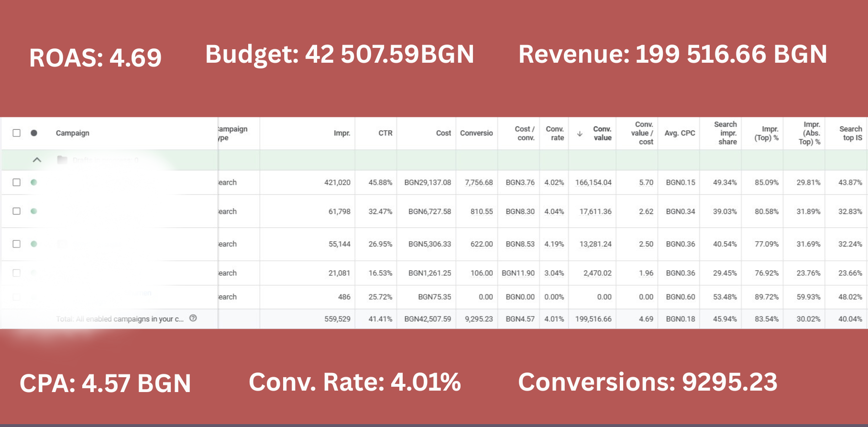Viewport: 868px width, 427px height.
Task: Sort by the Cost column header
Action: coord(443,133)
